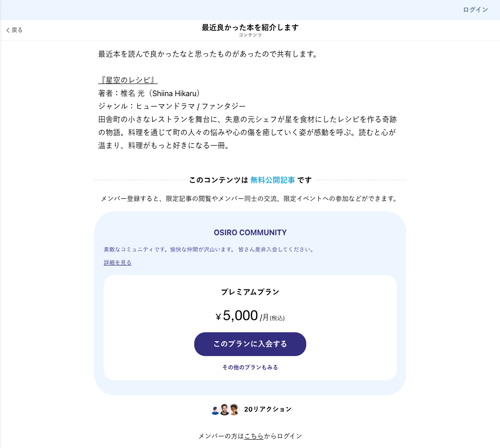
Task: Click the blue 無料公開記事 text
Action: [x=273, y=180]
